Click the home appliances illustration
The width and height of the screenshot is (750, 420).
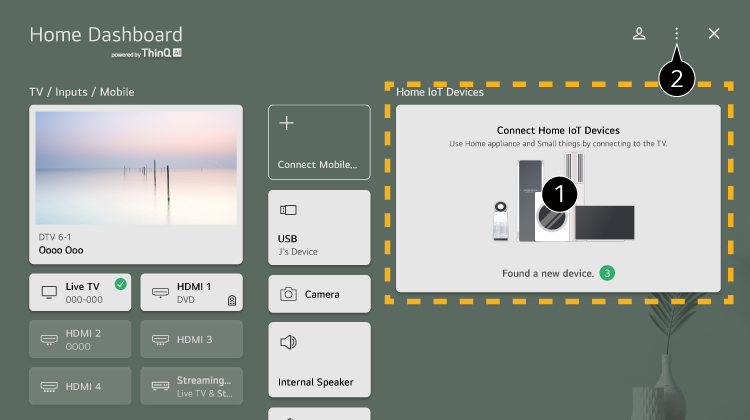[x=563, y=197]
